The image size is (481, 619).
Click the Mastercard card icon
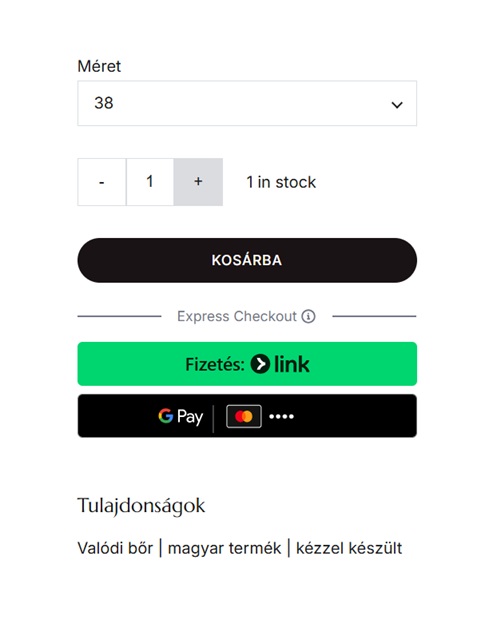(244, 416)
